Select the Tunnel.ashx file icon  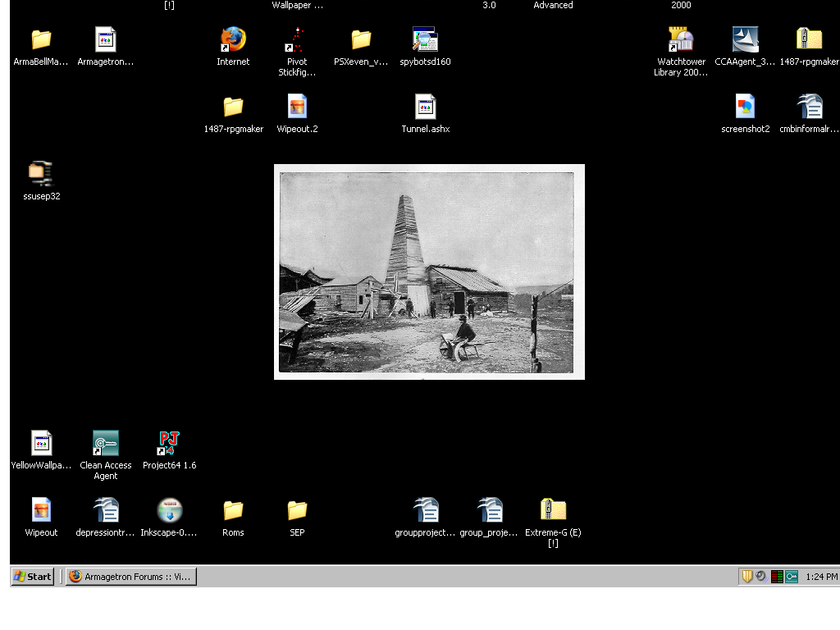pyautogui.click(x=425, y=107)
